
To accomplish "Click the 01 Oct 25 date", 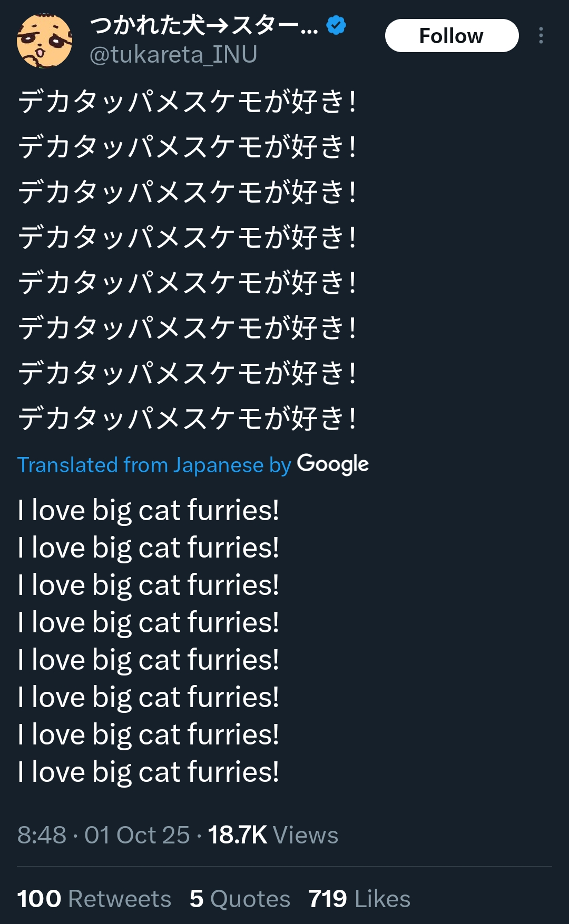I will [x=137, y=835].
